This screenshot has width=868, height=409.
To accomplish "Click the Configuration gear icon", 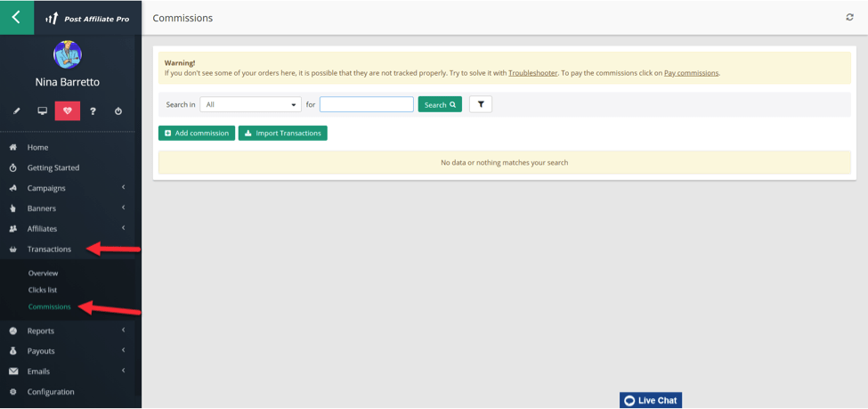I will [13, 392].
